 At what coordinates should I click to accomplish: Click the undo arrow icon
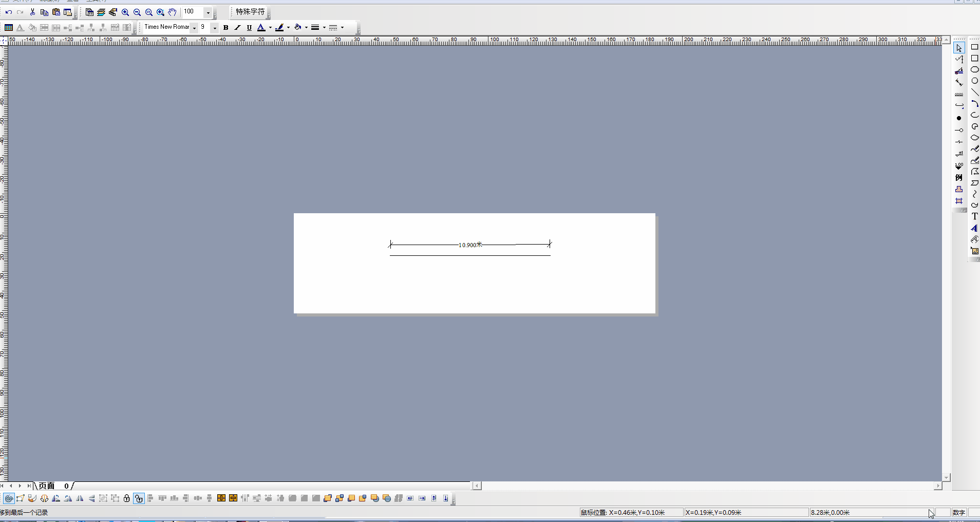tap(9, 12)
